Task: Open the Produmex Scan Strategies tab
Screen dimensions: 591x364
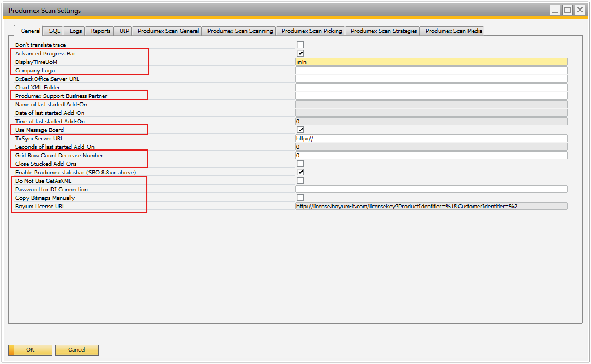Action: coord(384,31)
